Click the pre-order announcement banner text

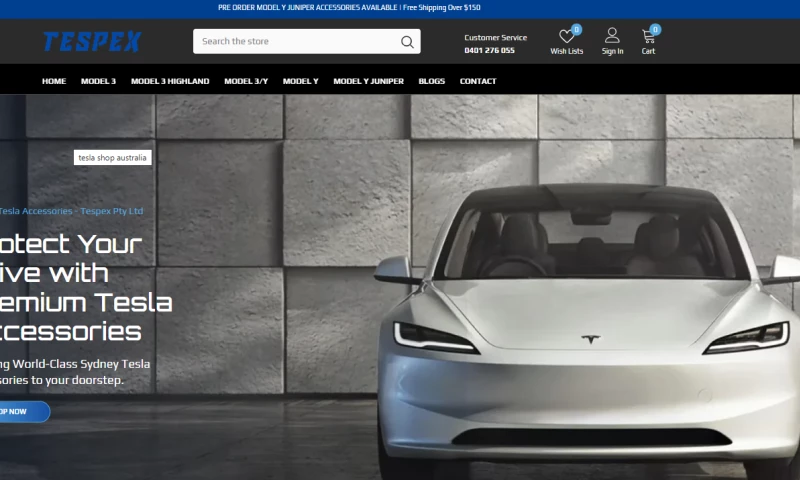click(x=349, y=8)
